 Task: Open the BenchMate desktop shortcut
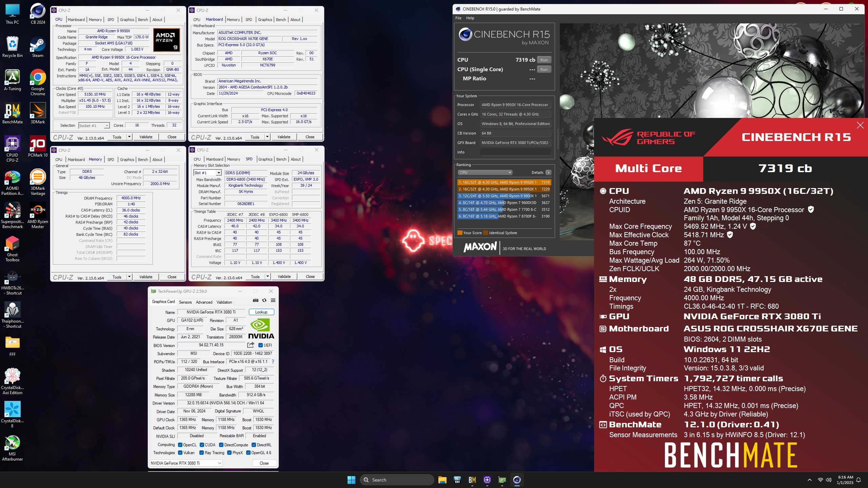pyautogui.click(x=13, y=113)
